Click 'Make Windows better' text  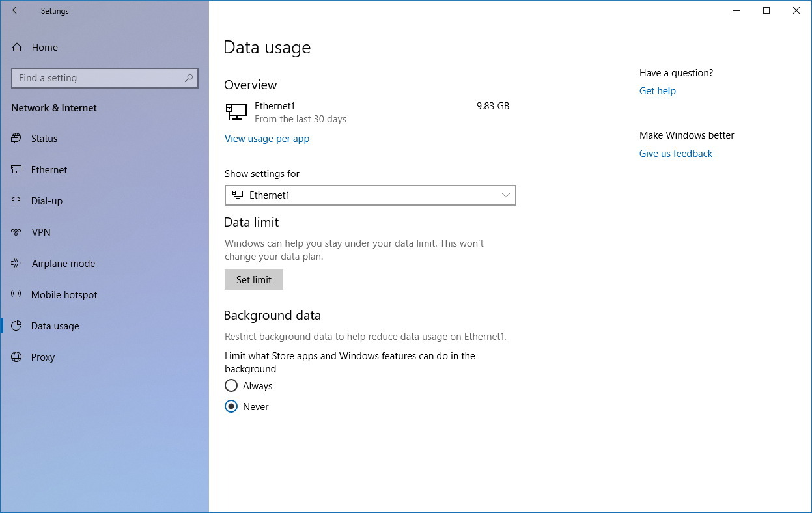point(687,135)
